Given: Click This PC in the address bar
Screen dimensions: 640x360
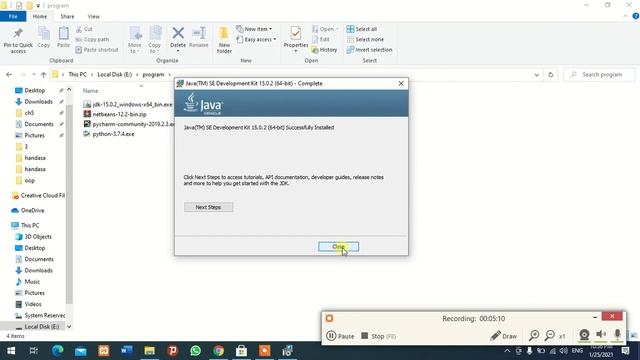Looking at the screenshot, I should click(77, 75).
